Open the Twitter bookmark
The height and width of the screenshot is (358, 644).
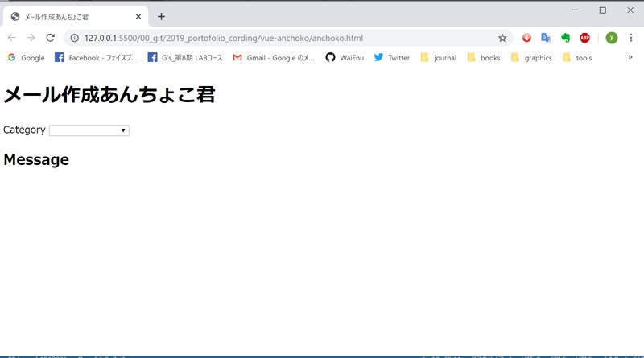click(392, 58)
